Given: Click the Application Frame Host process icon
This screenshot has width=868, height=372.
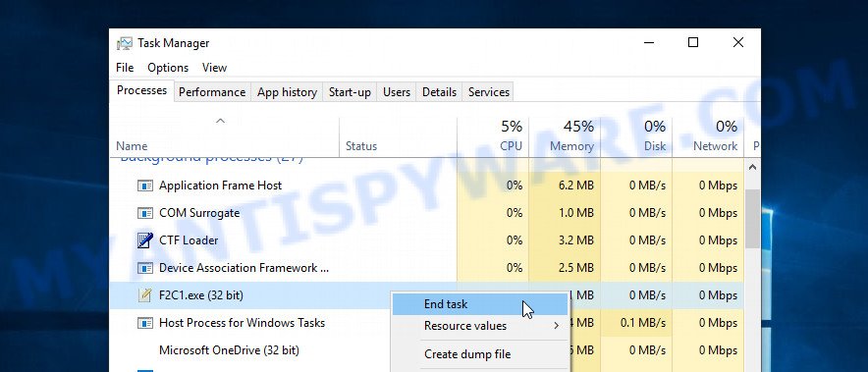Looking at the screenshot, I should click(x=145, y=186).
